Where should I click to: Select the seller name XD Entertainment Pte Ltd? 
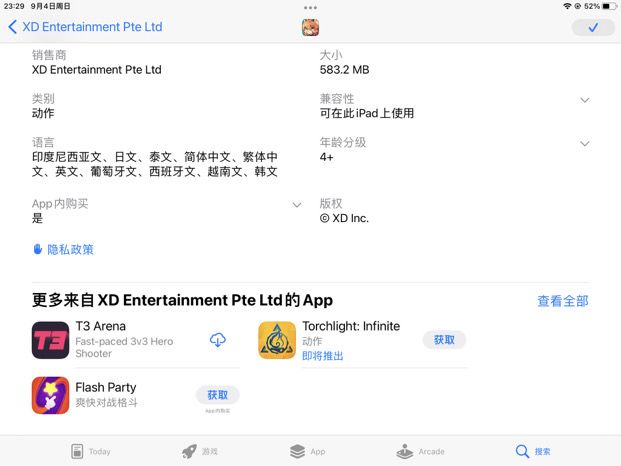click(97, 70)
